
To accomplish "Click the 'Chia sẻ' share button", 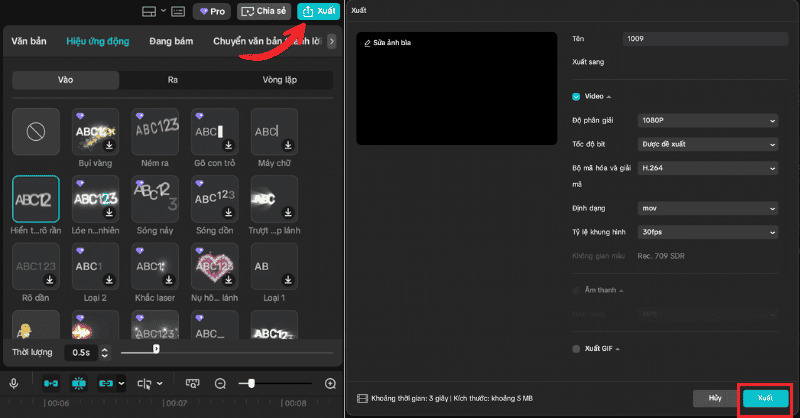I will 264,12.
